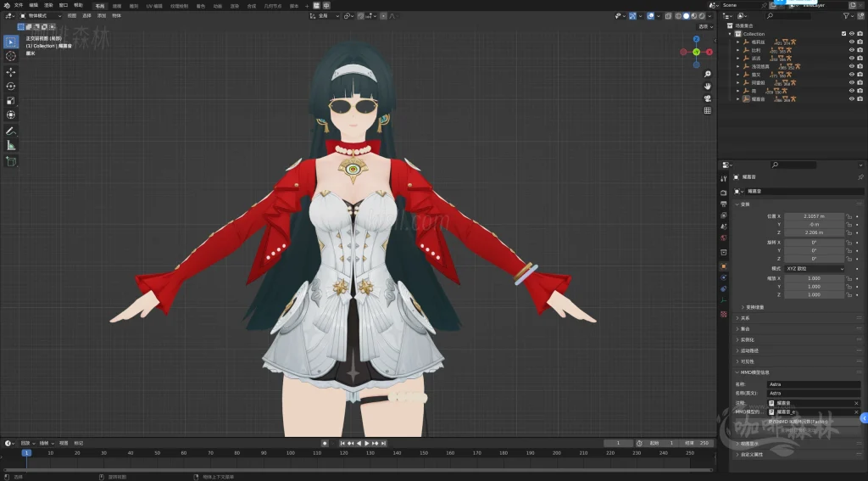
Task: Expand the 比利 armature in outliner
Action: tap(738, 50)
